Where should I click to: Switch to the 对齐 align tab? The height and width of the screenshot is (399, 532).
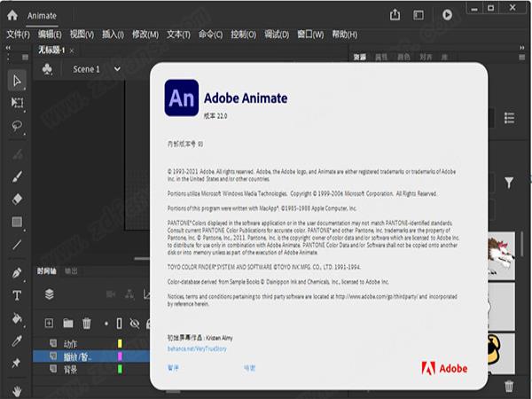click(426, 57)
